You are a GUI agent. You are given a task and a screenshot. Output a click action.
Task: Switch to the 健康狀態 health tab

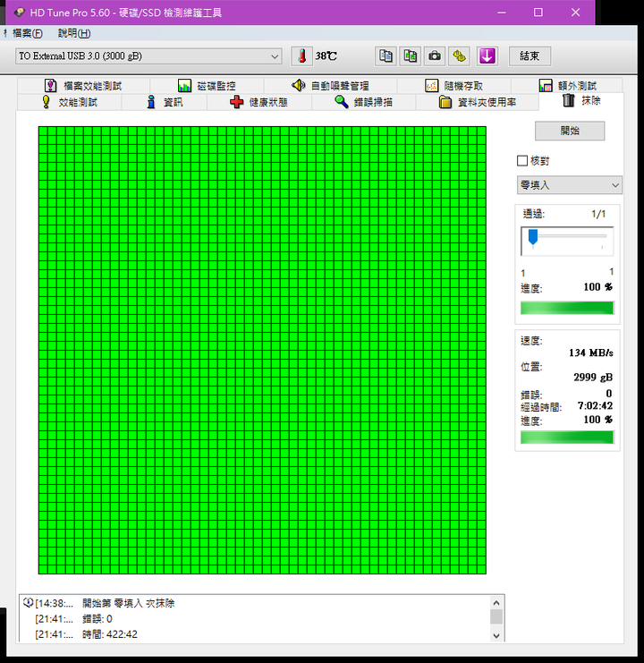259,102
